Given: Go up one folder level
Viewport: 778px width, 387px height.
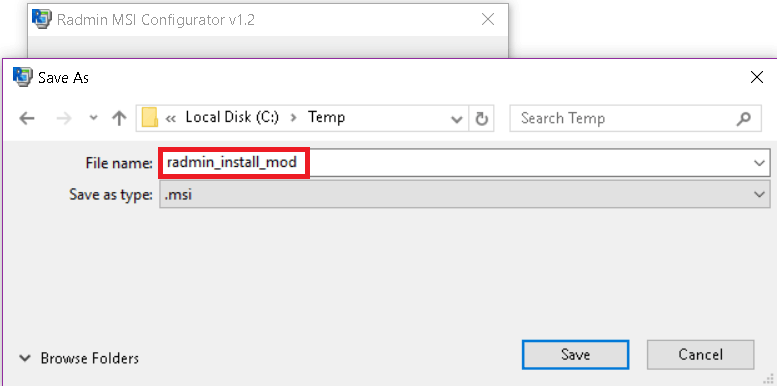Looking at the screenshot, I should (119, 118).
